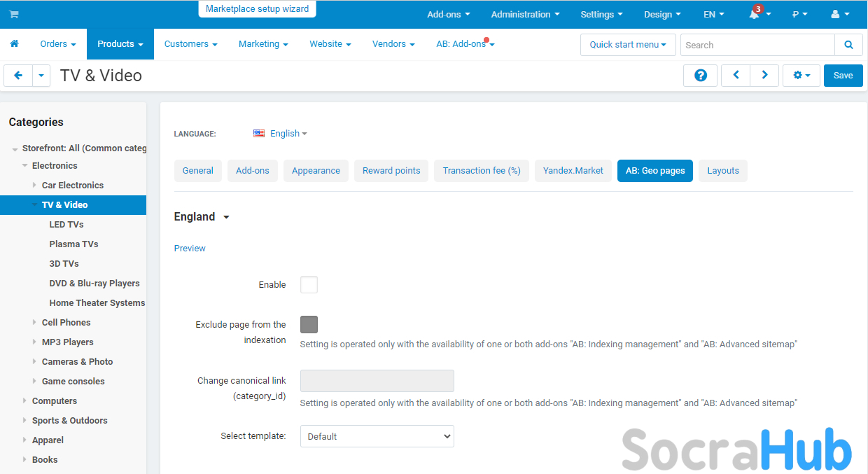Click the help question mark icon
The image size is (868, 474).
(x=700, y=76)
